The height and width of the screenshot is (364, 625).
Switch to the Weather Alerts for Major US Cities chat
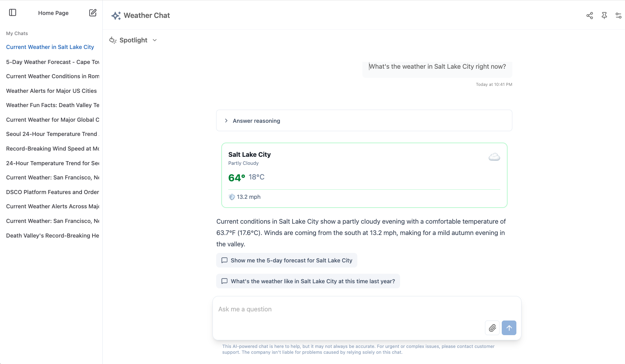click(x=51, y=91)
